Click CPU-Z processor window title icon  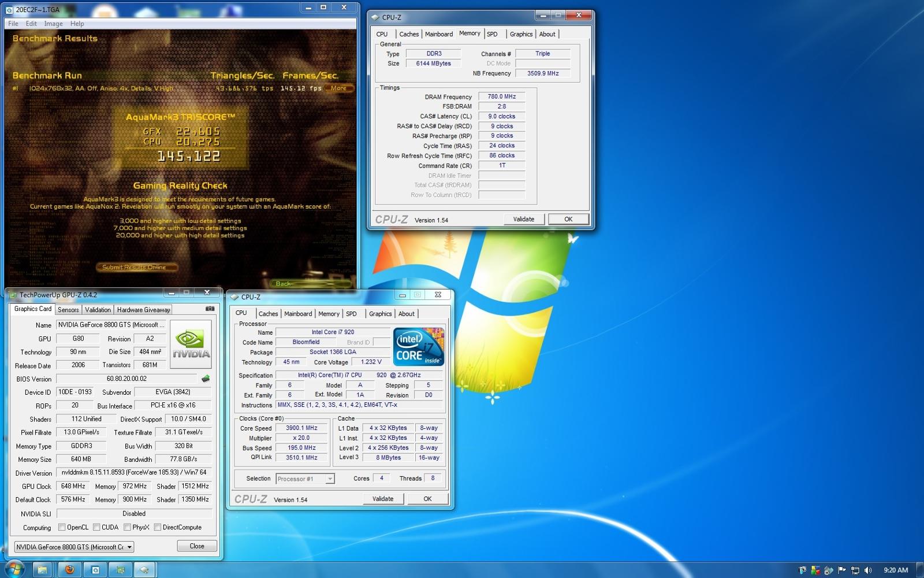234,297
